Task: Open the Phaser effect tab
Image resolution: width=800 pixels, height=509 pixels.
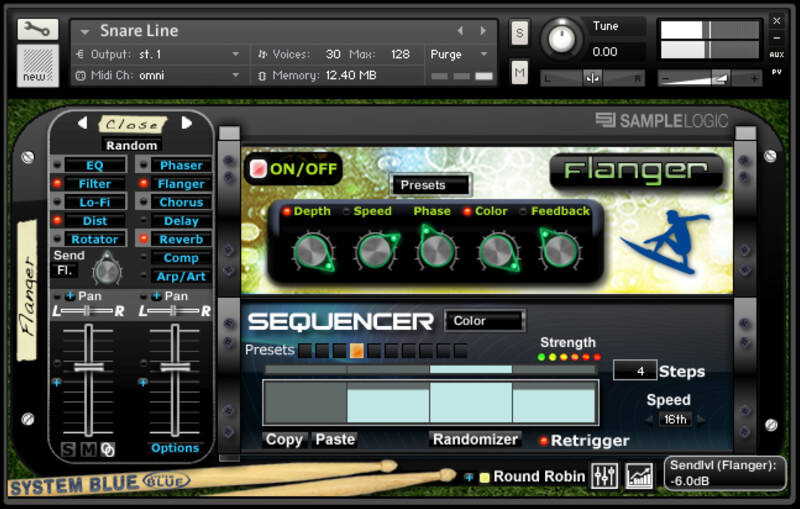Action: (181, 165)
